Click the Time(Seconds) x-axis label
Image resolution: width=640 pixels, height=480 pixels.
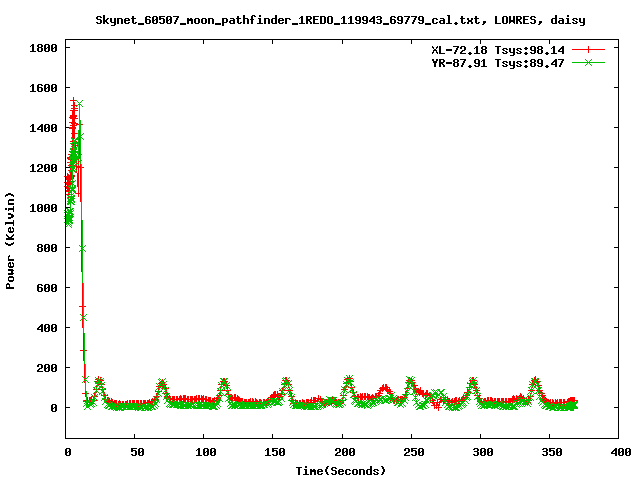pos(340,471)
